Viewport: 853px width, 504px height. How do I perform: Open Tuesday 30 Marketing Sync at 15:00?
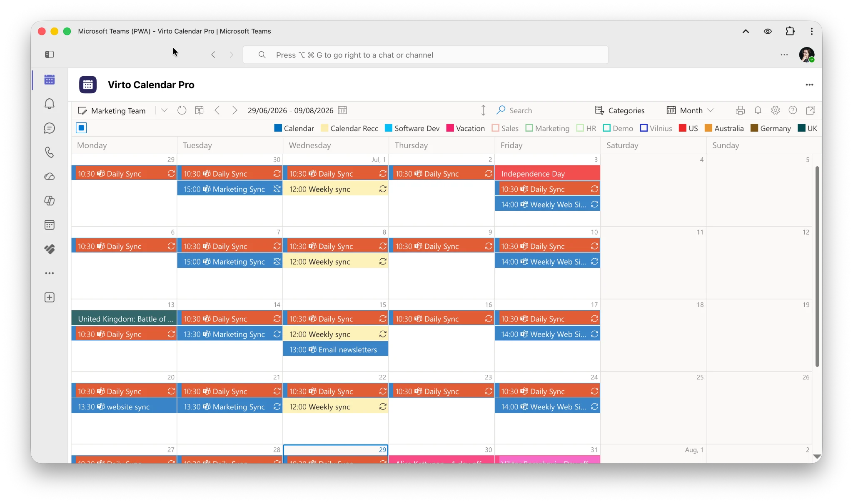point(230,189)
